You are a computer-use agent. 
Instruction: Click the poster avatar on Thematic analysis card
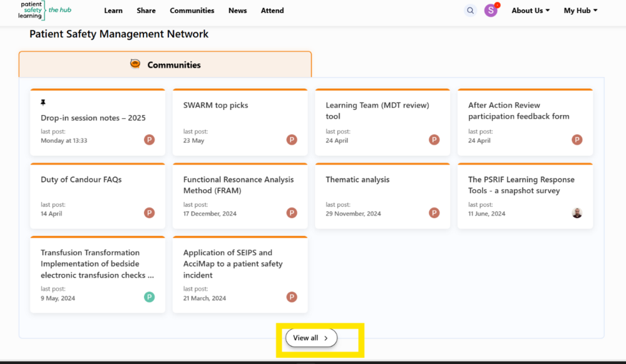(x=434, y=213)
